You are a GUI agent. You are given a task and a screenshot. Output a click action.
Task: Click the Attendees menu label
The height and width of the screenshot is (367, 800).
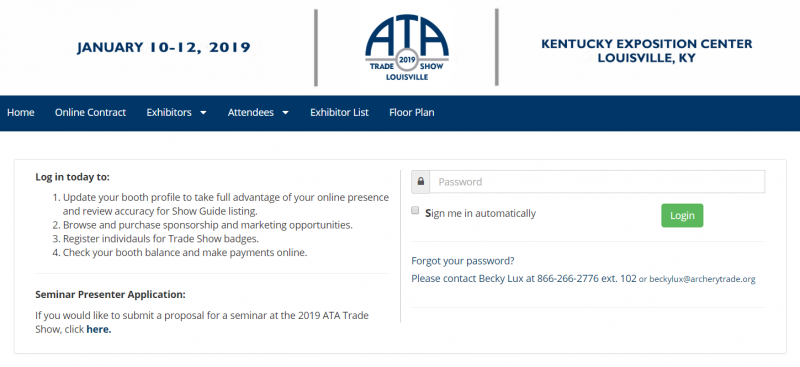point(251,112)
